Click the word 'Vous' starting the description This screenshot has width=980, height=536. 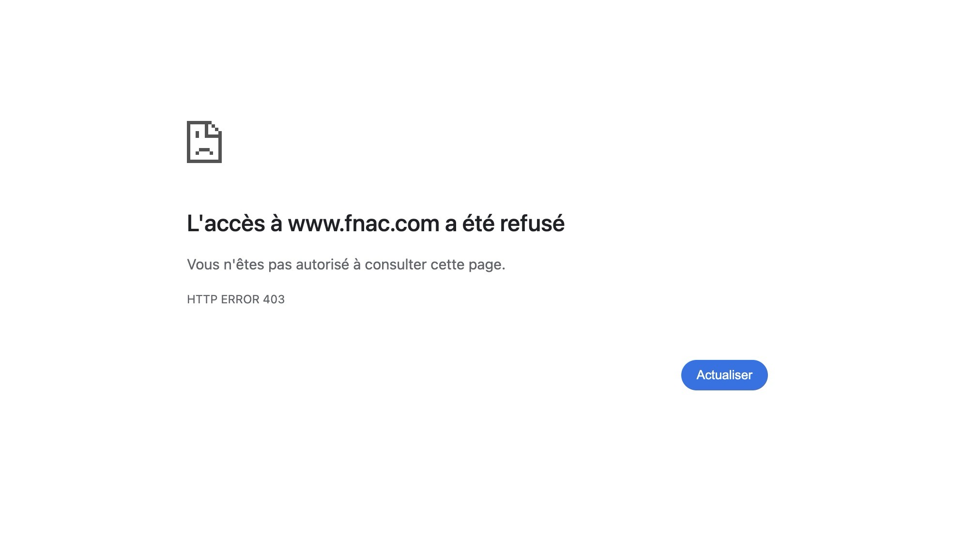203,265
